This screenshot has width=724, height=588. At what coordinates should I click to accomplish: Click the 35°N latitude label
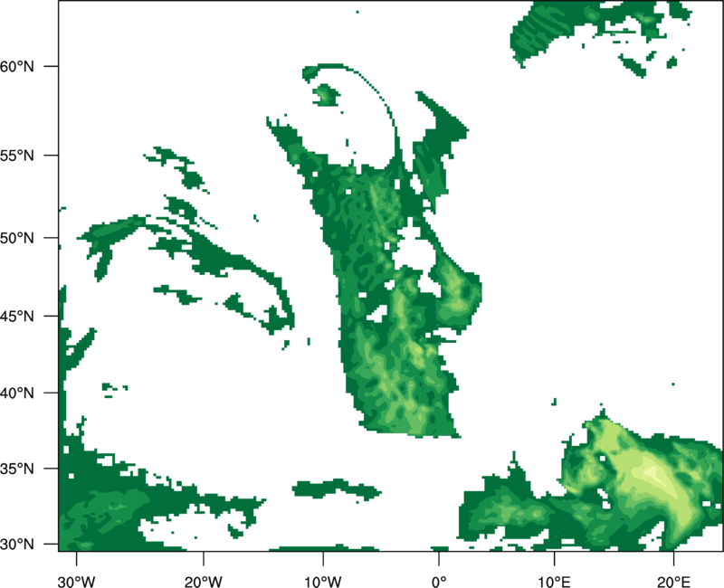[17, 469]
